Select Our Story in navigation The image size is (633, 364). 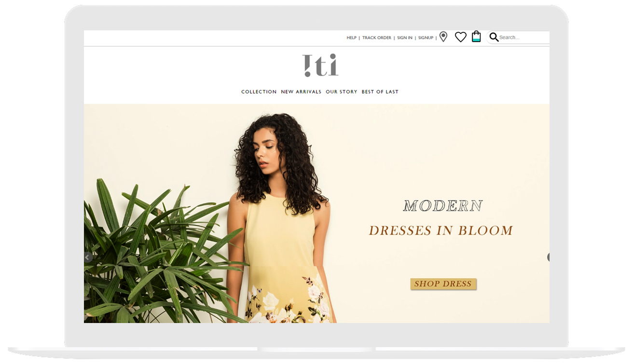click(x=342, y=92)
